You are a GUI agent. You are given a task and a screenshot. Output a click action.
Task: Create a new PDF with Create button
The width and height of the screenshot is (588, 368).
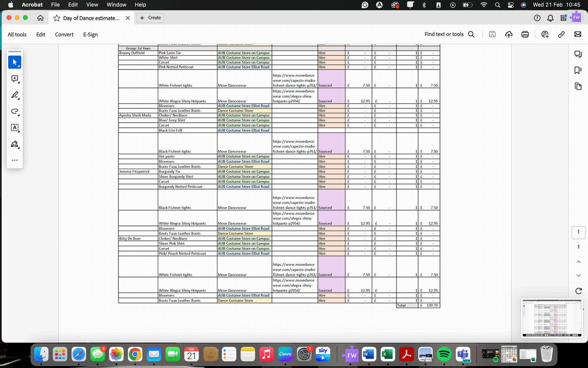pyautogui.click(x=150, y=18)
